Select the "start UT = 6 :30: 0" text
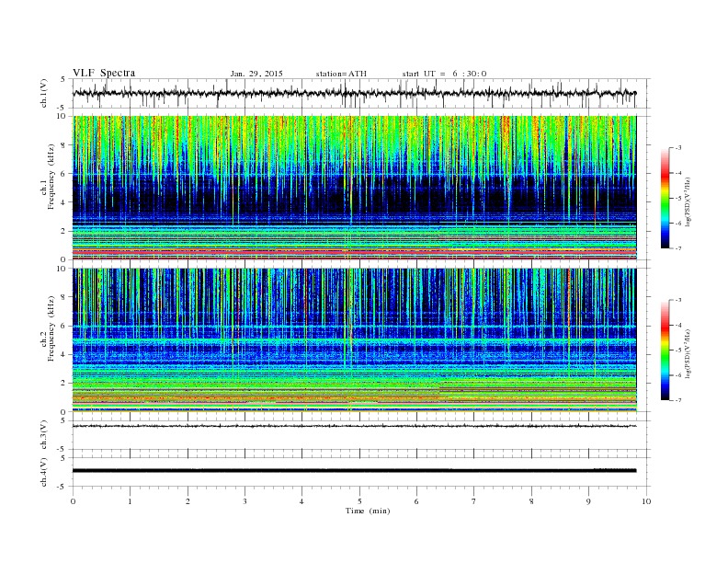The image size is (728, 563). click(x=444, y=74)
